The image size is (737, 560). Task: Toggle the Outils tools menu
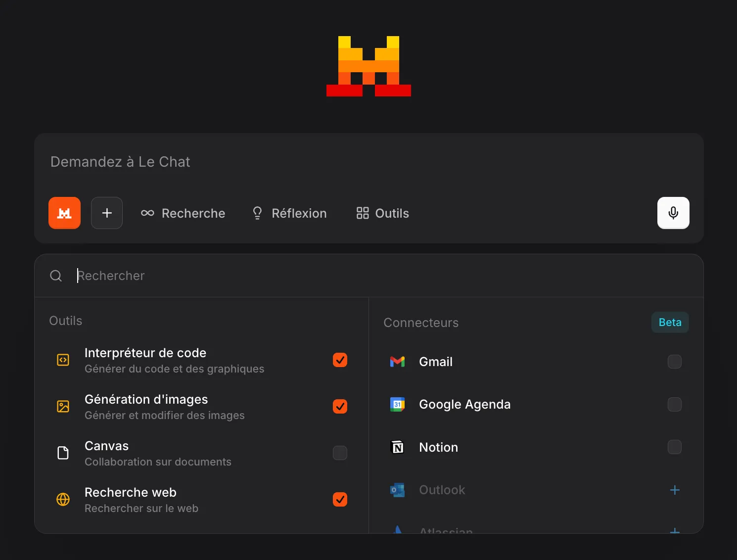(x=383, y=213)
